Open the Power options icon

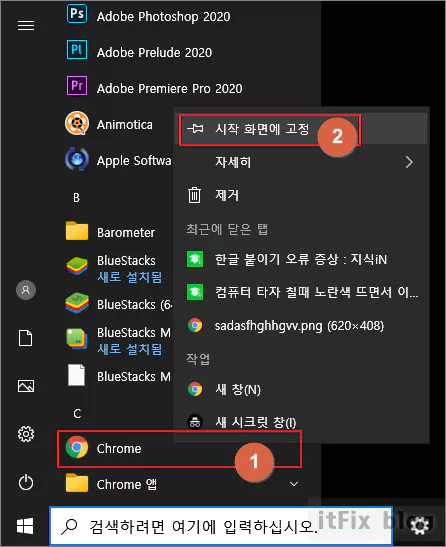click(x=26, y=483)
